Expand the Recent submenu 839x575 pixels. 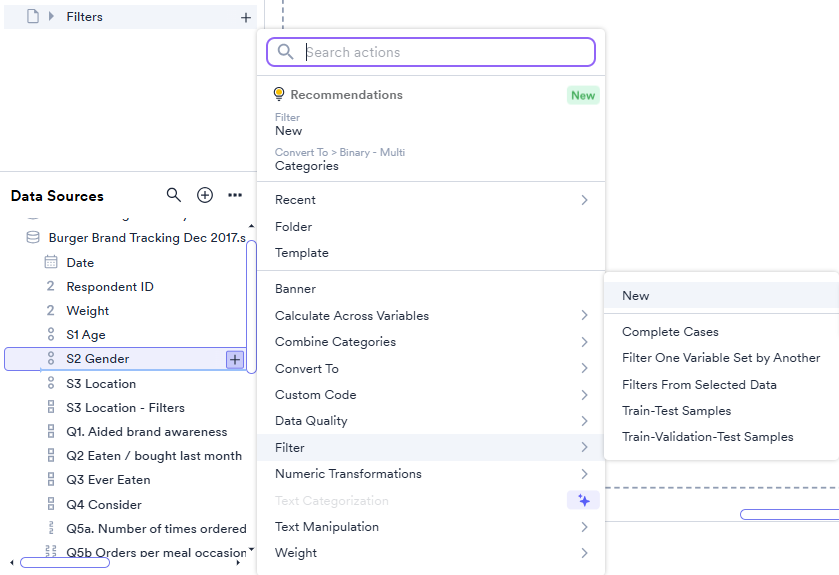click(x=584, y=200)
